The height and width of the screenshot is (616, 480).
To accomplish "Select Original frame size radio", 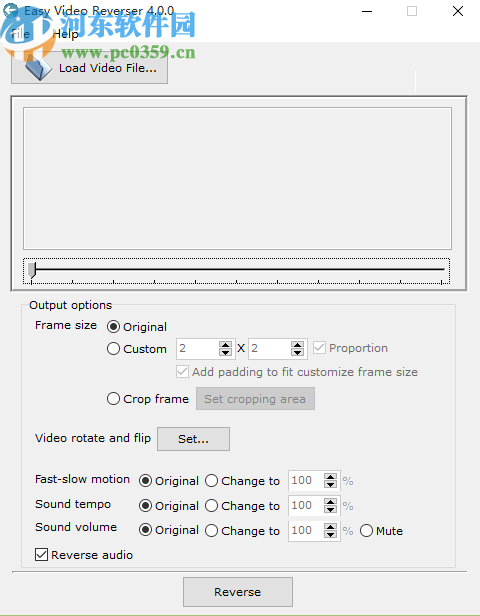I will click(x=137, y=327).
